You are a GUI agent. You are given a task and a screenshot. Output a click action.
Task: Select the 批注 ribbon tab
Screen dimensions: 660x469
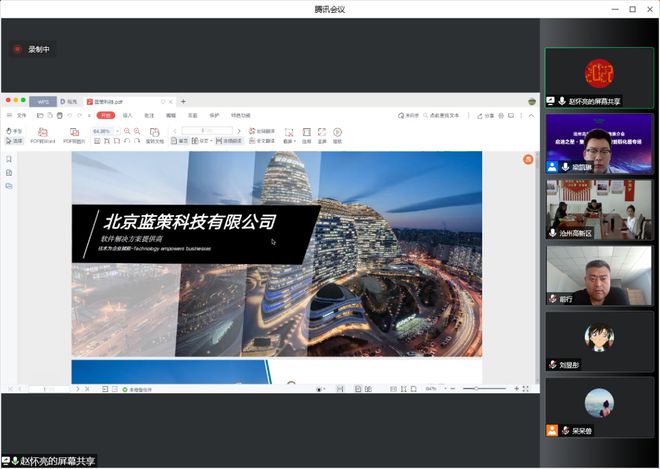(149, 115)
